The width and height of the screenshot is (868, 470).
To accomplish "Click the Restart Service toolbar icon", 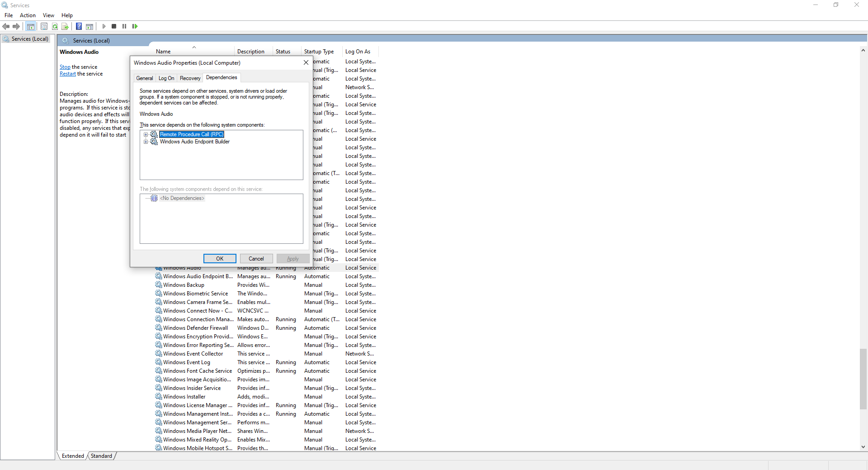I will (x=135, y=26).
